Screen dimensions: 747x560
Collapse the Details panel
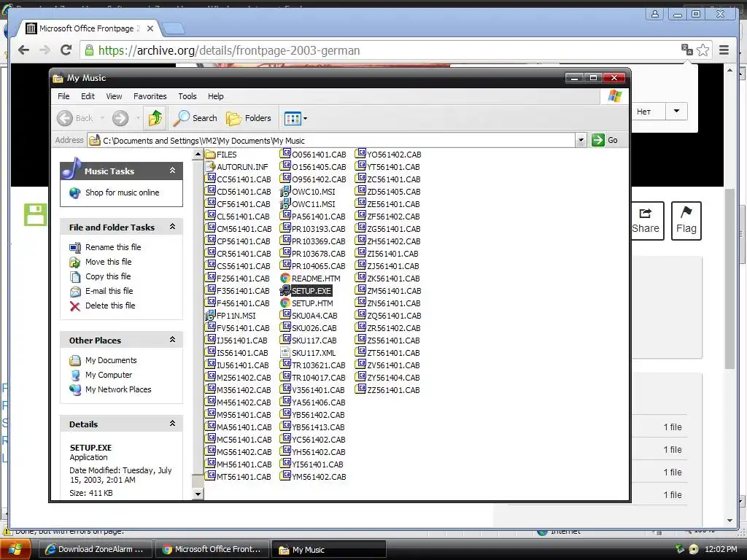(x=172, y=424)
